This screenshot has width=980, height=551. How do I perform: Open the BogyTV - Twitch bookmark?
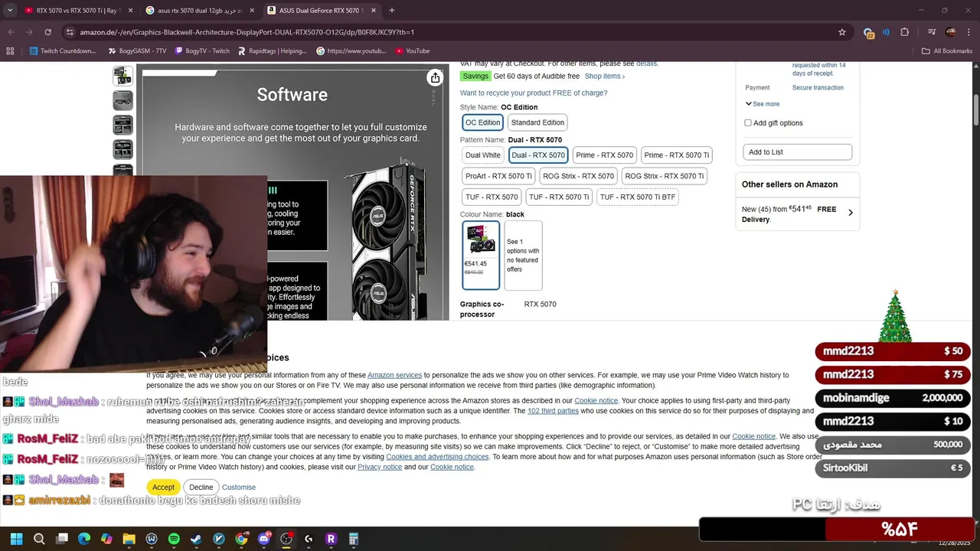[x=202, y=51]
